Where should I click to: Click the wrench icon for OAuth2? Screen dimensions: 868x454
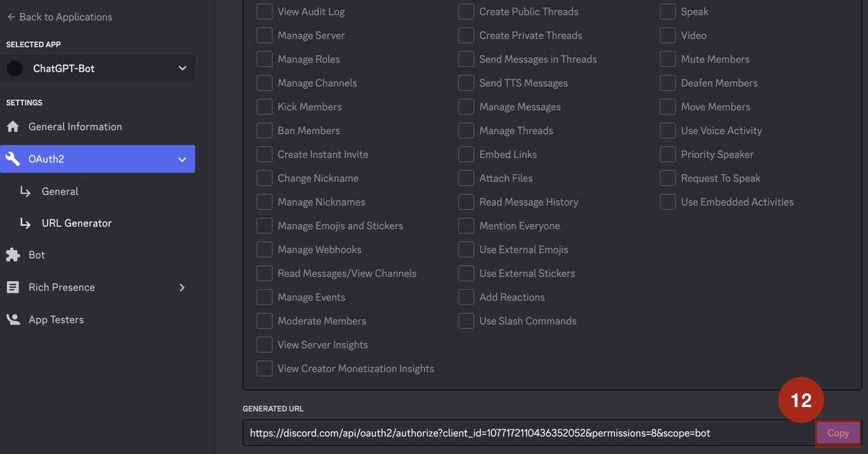13,159
